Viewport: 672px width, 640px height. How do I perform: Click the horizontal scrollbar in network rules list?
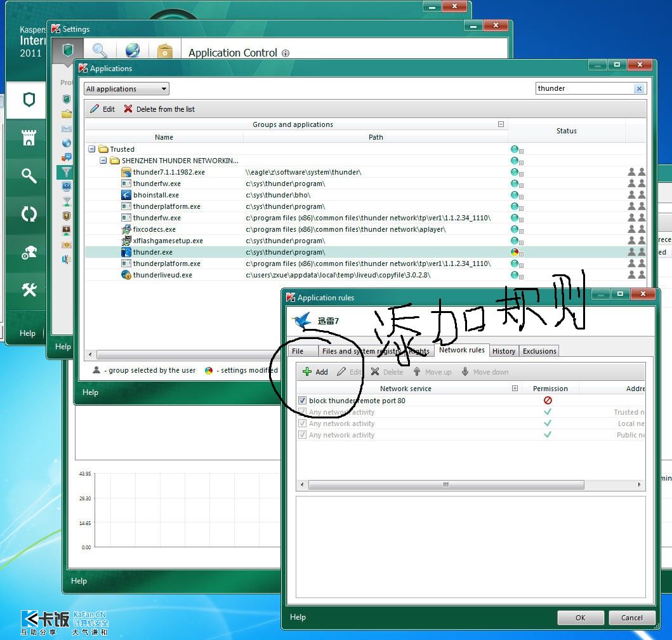[x=445, y=484]
